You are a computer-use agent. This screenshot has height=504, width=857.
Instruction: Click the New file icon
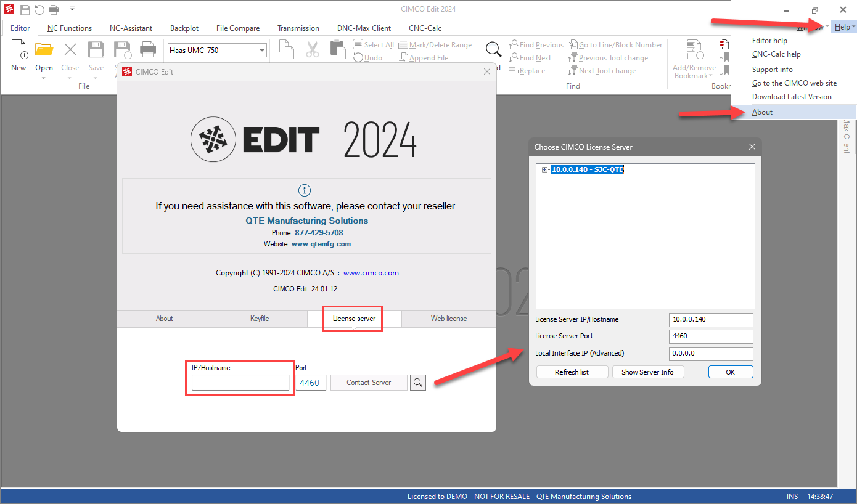(18, 50)
